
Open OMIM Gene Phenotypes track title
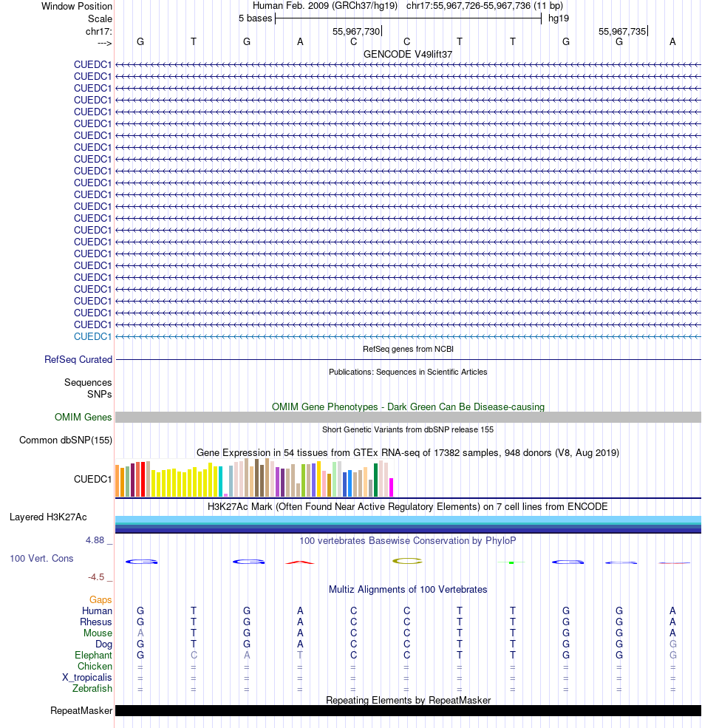click(408, 406)
